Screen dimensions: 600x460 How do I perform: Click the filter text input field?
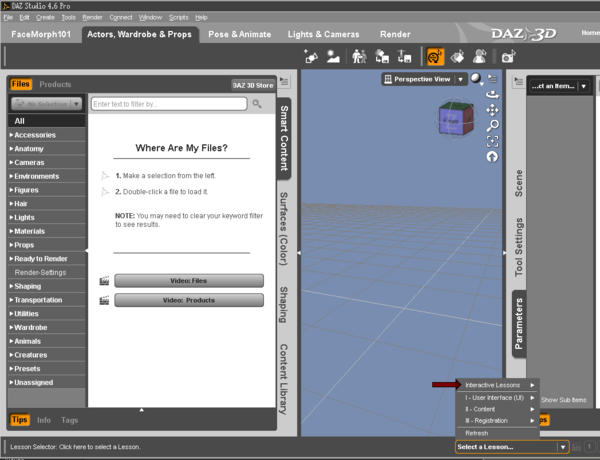[169, 104]
